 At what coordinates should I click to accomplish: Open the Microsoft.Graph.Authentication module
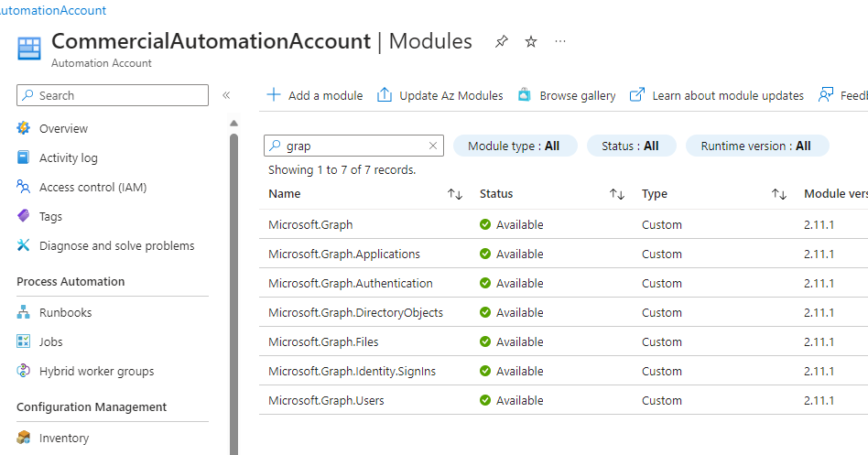point(351,283)
